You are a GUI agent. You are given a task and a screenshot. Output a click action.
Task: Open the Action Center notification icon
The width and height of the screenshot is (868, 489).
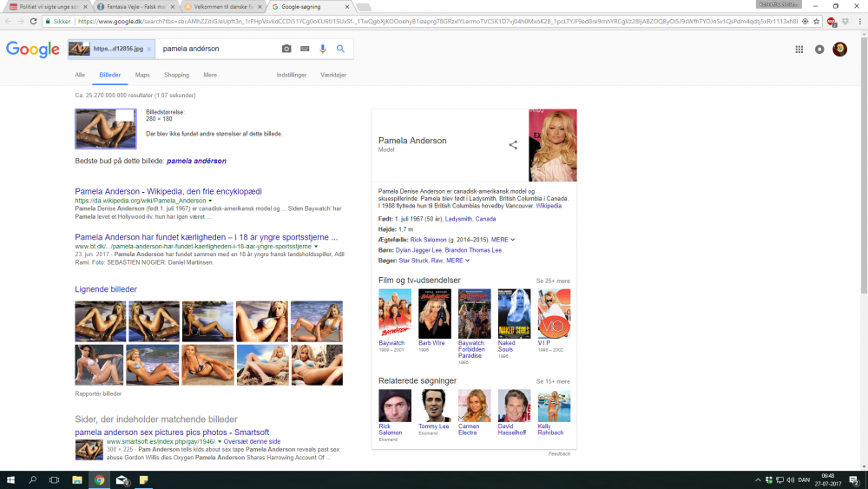854,480
